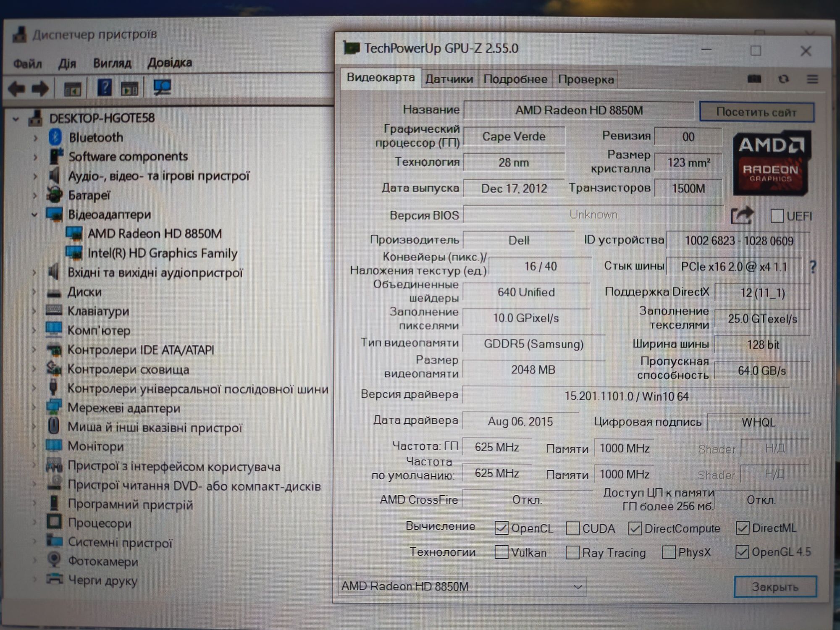The height and width of the screenshot is (630, 840).
Task: Select the Видеокарта tab
Action: (381, 78)
